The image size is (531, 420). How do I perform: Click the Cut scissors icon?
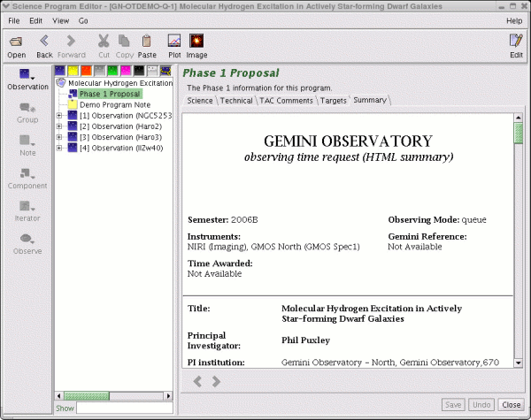104,41
